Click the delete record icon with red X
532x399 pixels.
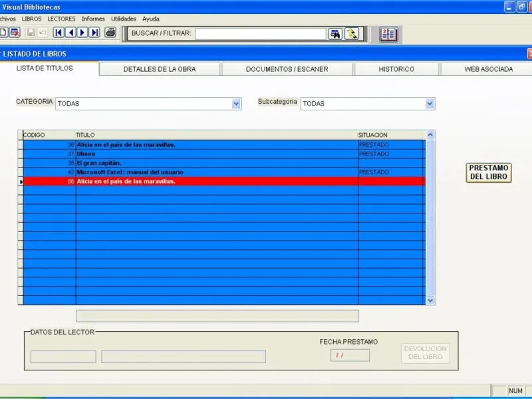point(15,33)
